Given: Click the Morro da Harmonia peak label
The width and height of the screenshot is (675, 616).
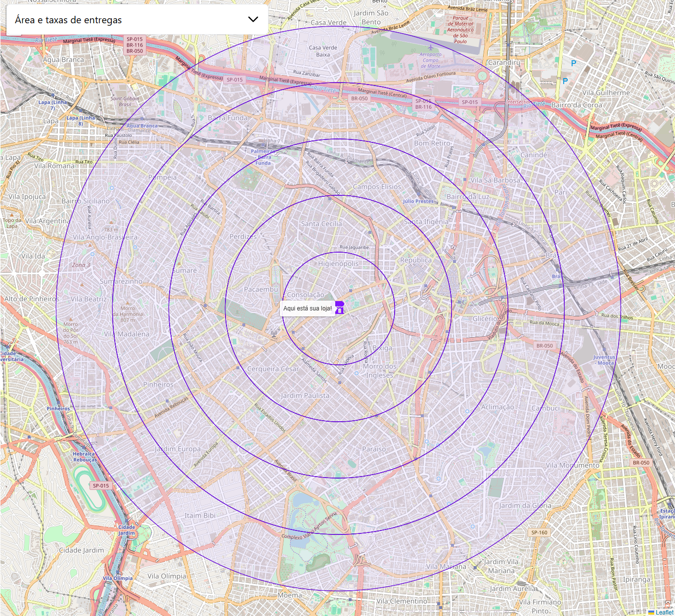Looking at the screenshot, I should click(x=128, y=314).
